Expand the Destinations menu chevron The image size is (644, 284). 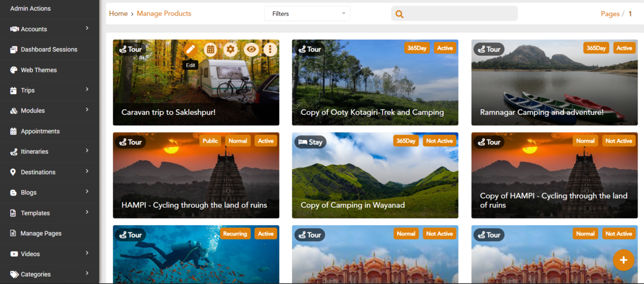(87, 171)
